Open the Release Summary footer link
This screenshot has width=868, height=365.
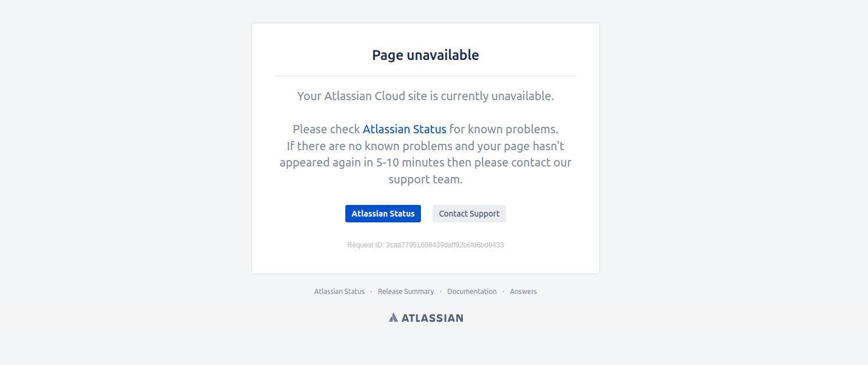click(406, 292)
